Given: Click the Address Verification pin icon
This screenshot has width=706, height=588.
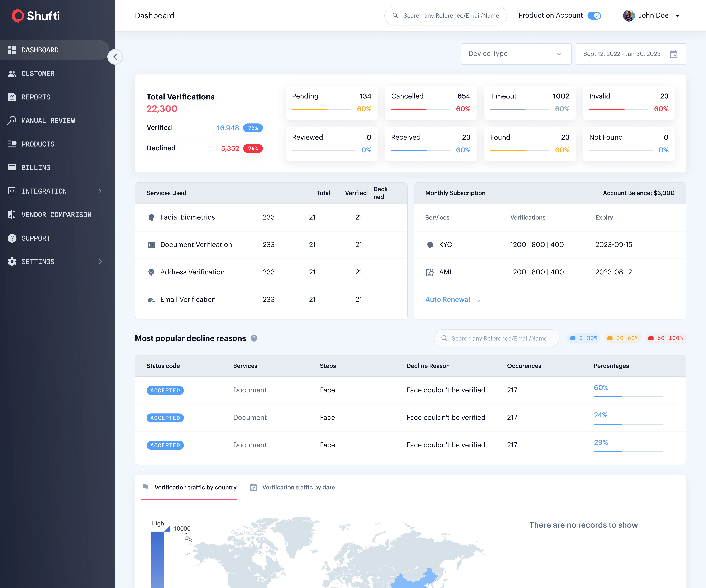Looking at the screenshot, I should (151, 272).
